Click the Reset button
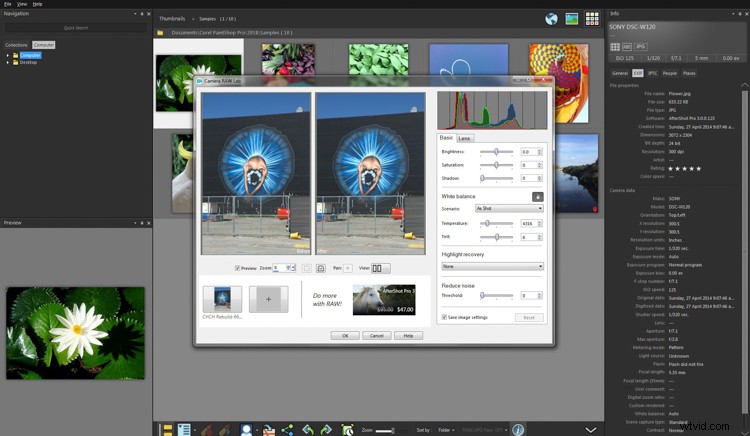750x436 pixels. pyautogui.click(x=529, y=317)
